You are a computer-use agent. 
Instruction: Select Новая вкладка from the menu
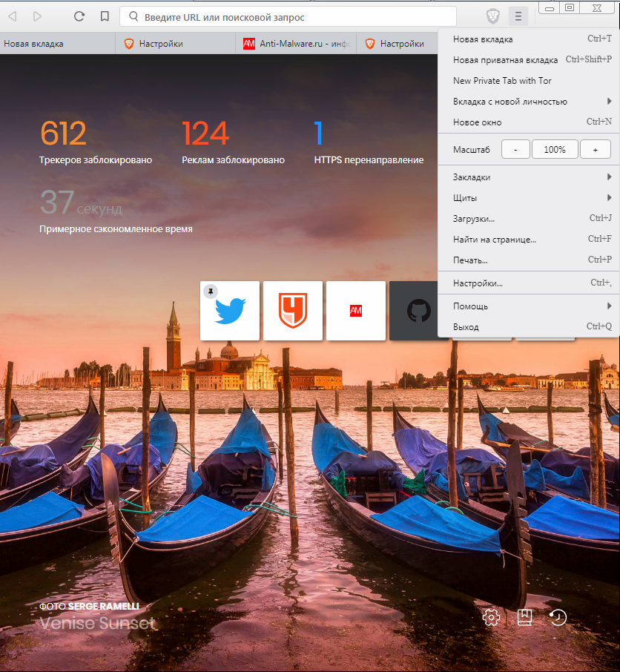coord(530,39)
